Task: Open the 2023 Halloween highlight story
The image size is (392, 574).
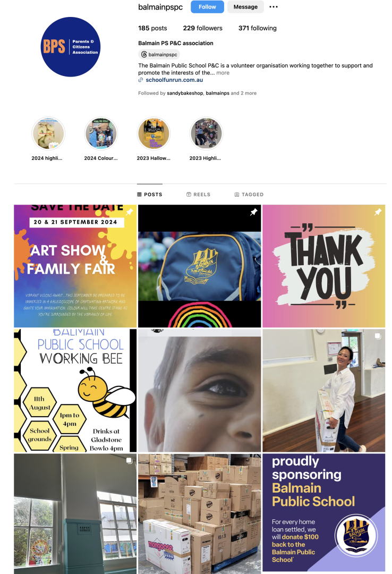Action: [154, 133]
